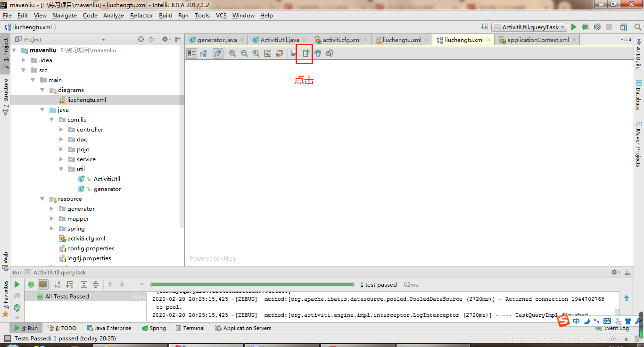Click the Save diagram icon

[x=293, y=53]
